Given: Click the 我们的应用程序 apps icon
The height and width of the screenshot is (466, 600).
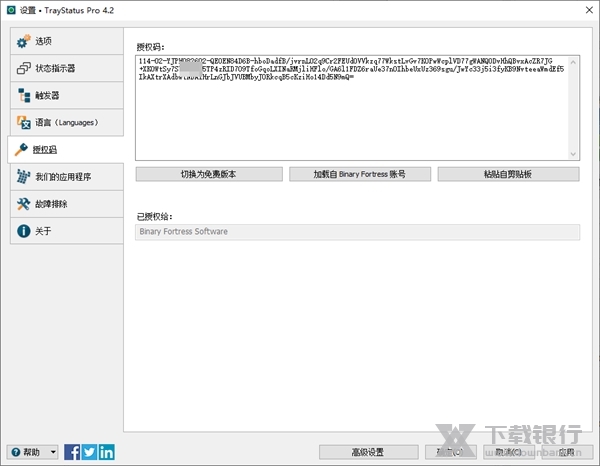Looking at the screenshot, I should 23,177.
